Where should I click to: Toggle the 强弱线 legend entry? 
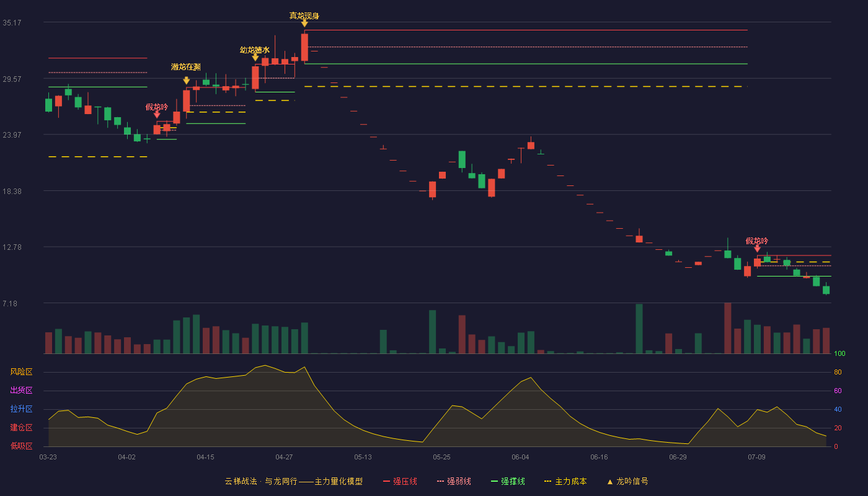(x=454, y=481)
